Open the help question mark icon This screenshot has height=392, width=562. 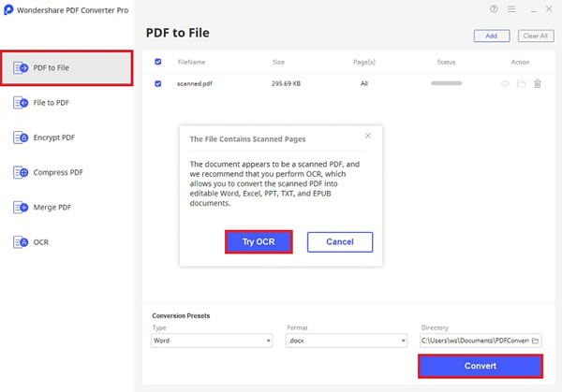tap(494, 9)
